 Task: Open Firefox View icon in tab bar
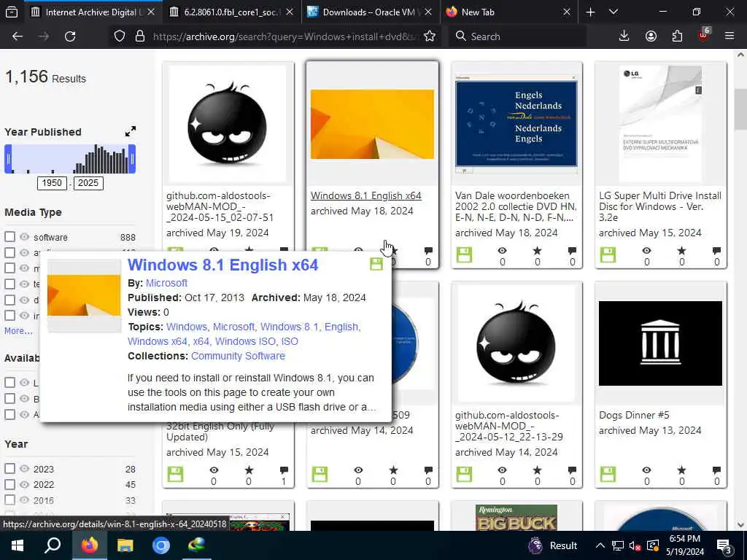(12, 12)
